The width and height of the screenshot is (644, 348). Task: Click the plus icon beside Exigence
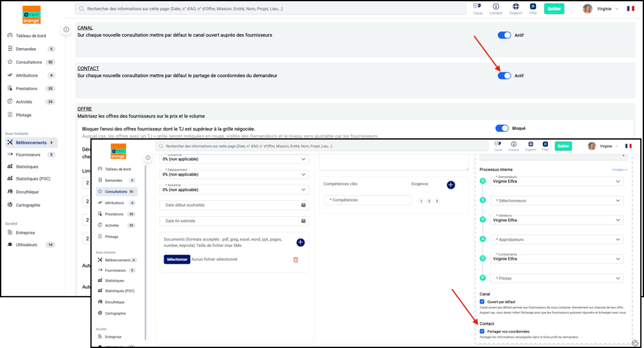click(451, 185)
